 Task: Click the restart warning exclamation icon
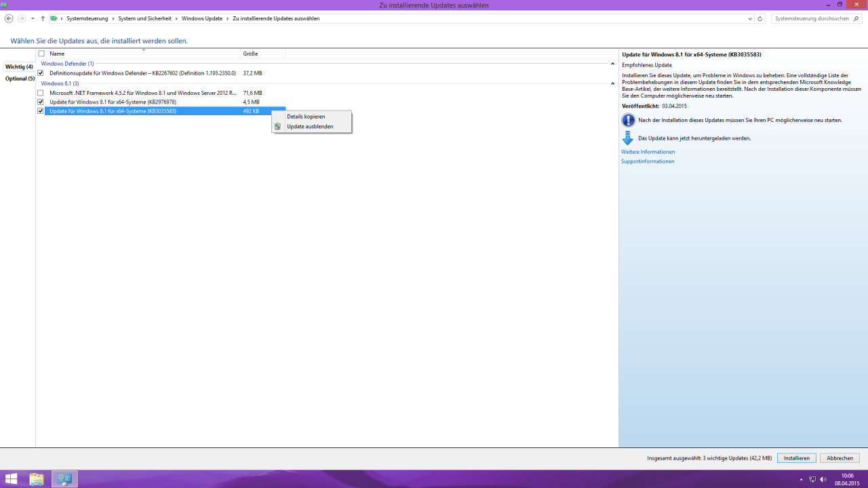pyautogui.click(x=628, y=120)
